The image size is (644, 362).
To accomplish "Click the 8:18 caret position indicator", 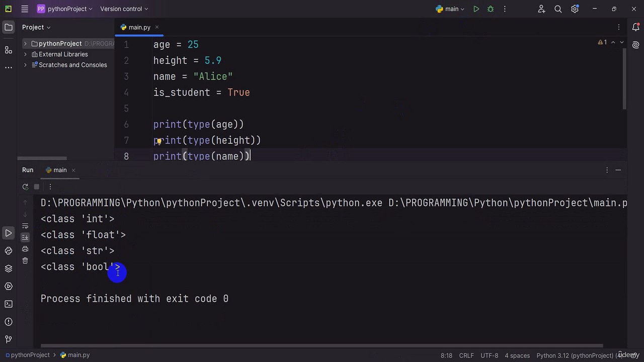I will [446, 355].
